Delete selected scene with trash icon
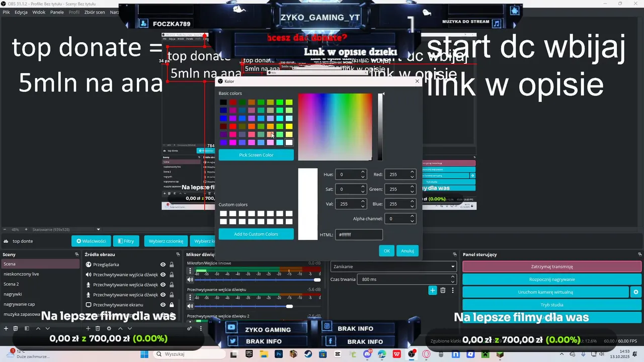 tap(16, 328)
